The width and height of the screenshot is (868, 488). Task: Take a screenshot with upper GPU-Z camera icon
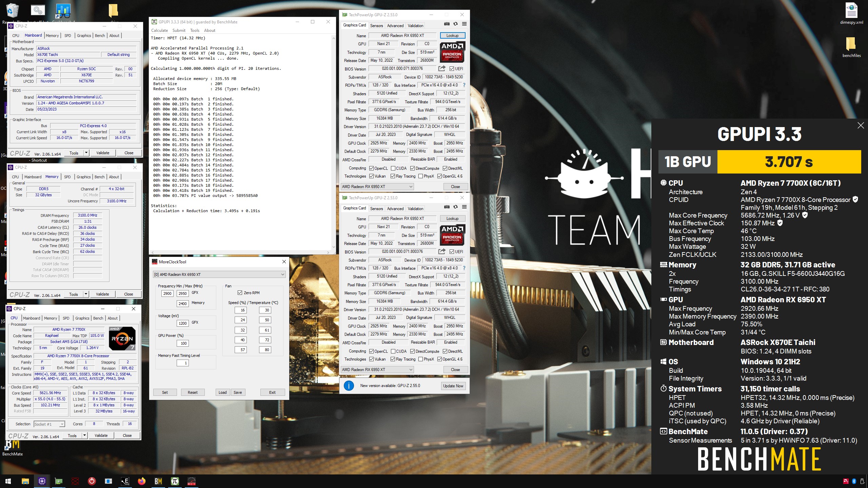(447, 24)
